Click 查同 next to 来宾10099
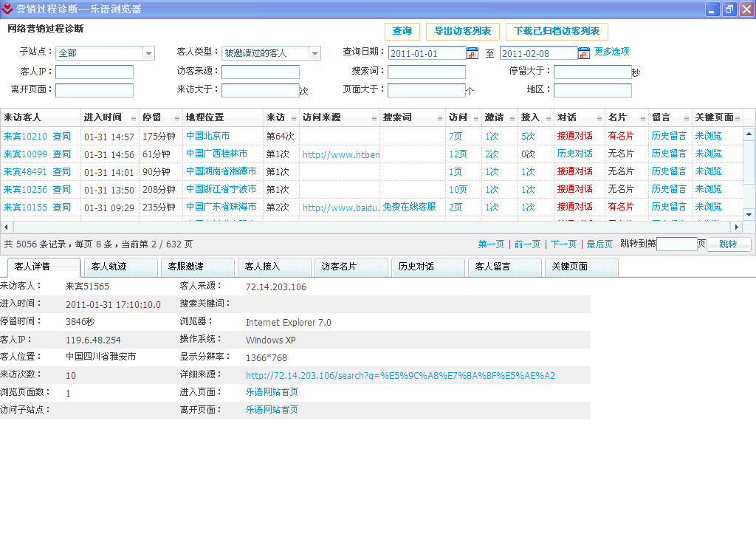Screen dimensions: 756x545 (62, 154)
